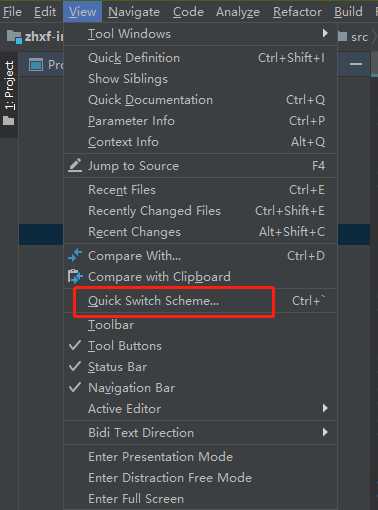The image size is (378, 510).
Task: Open the 1: Project side tool tab
Action: [x=9, y=94]
